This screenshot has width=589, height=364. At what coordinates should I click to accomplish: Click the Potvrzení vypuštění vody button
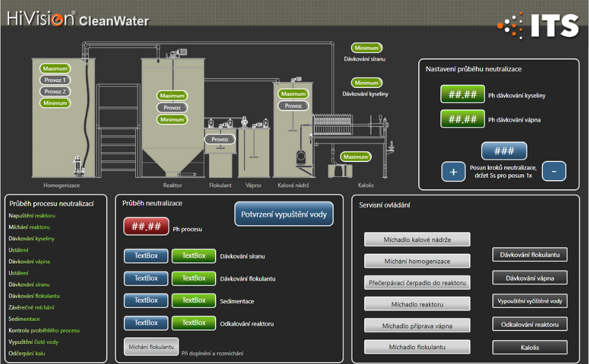point(284,214)
